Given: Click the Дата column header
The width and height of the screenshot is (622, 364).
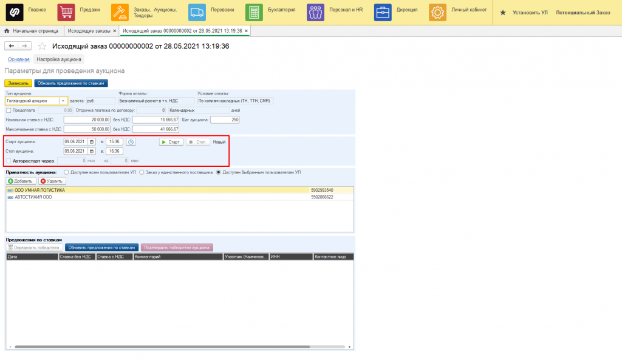Looking at the screenshot, I should click(x=32, y=257).
